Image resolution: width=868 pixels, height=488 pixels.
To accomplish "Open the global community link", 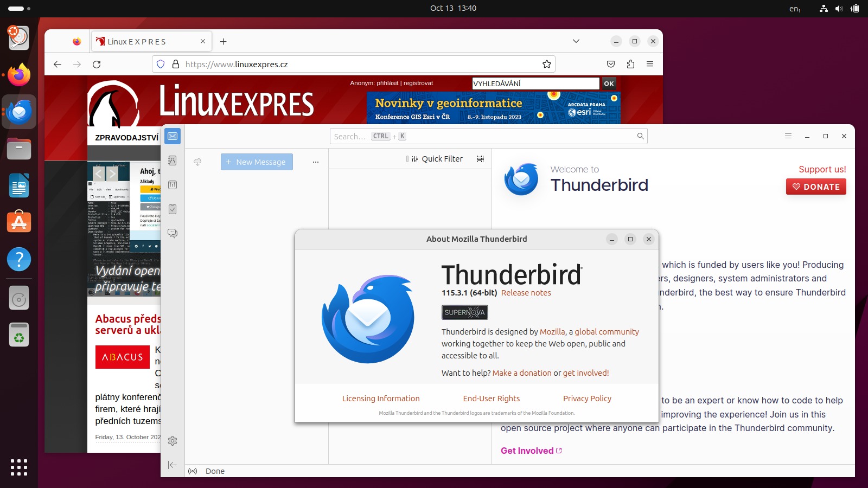I will (607, 332).
